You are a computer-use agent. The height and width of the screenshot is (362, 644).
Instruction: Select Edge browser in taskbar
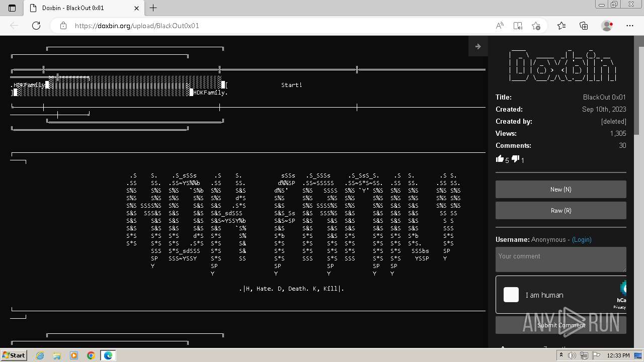(108, 355)
